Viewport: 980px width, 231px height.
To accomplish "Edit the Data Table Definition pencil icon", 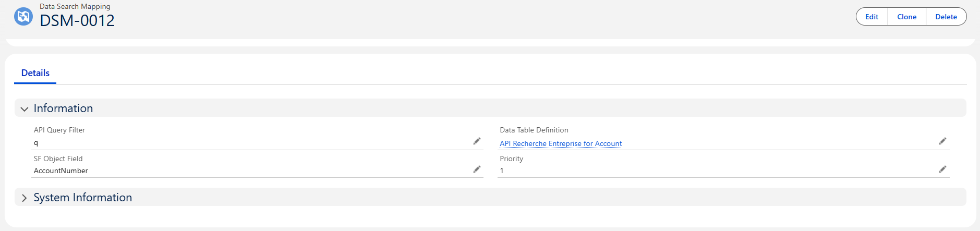I will point(942,141).
